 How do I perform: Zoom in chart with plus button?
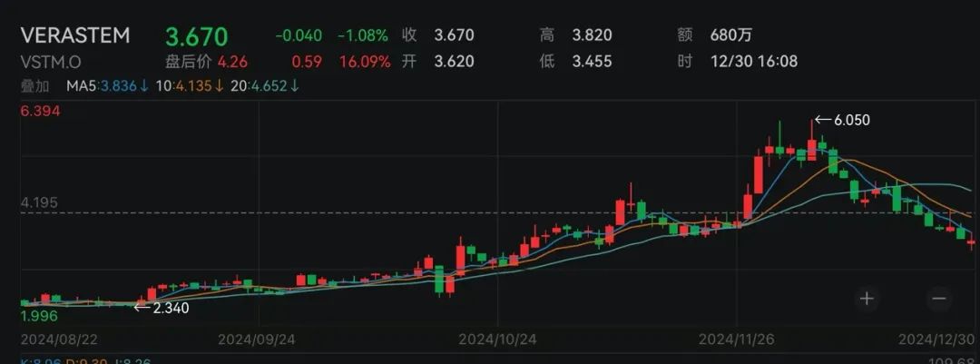pos(867,299)
